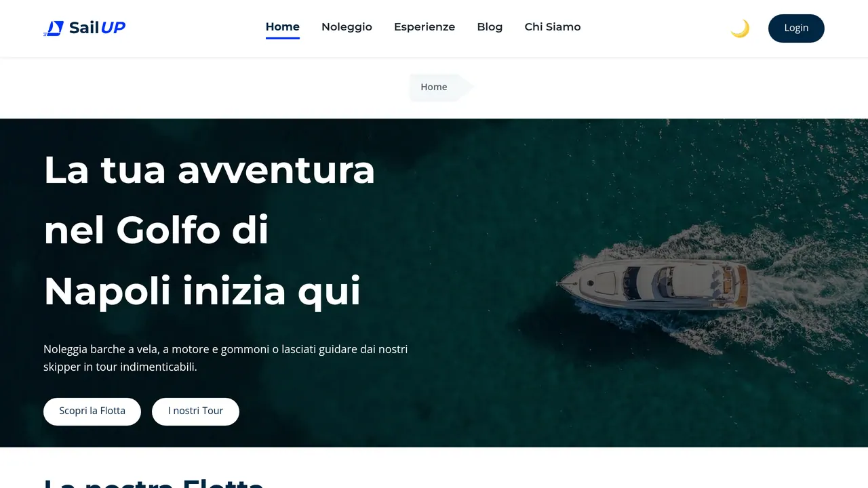Click the SailUP sail logo icon
This screenshot has height=488, width=868.
54,28
